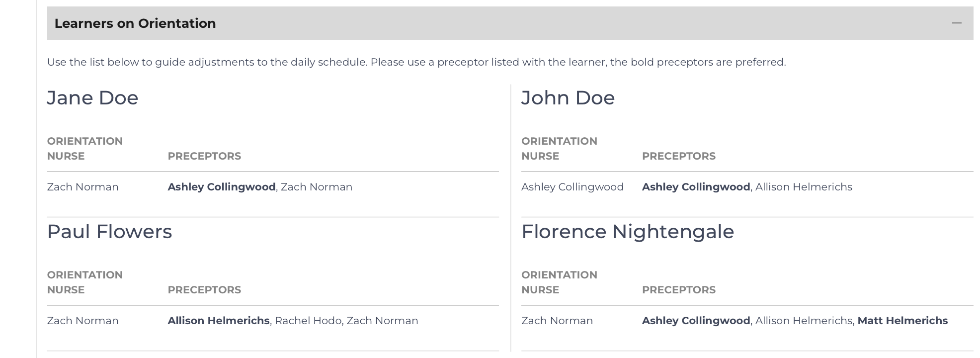The width and height of the screenshot is (980, 358).
Task: Select the John Doe learner heading
Action: coord(568,98)
